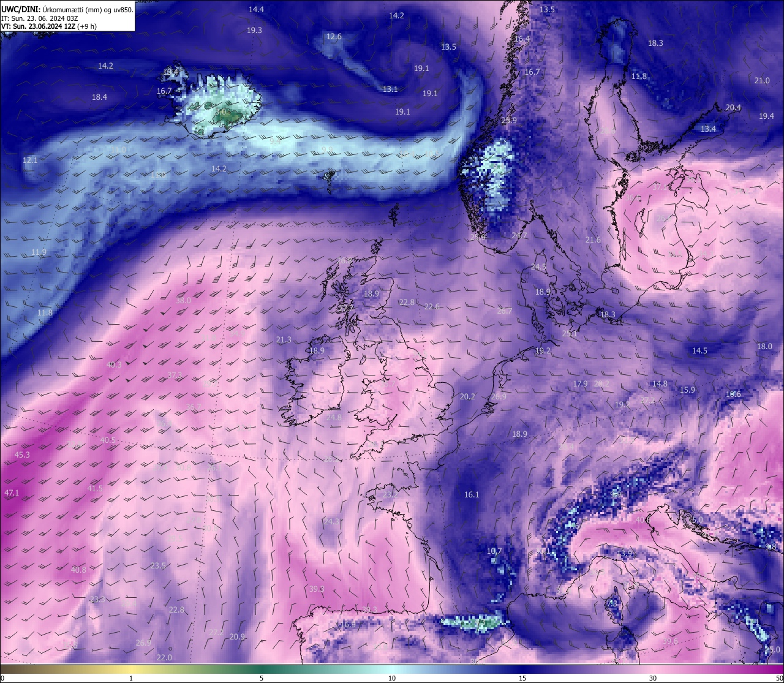
Task: Click the 5 tick on the color scale
Action: tap(262, 678)
